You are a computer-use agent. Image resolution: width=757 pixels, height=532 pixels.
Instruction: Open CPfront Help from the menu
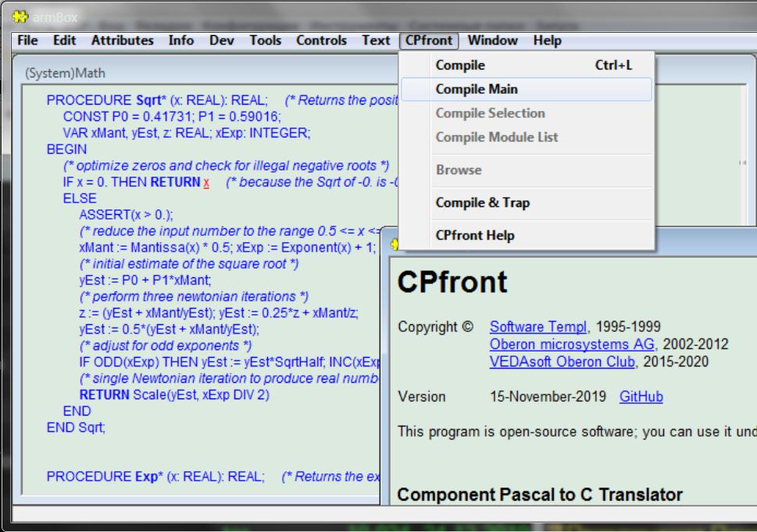coord(527,236)
